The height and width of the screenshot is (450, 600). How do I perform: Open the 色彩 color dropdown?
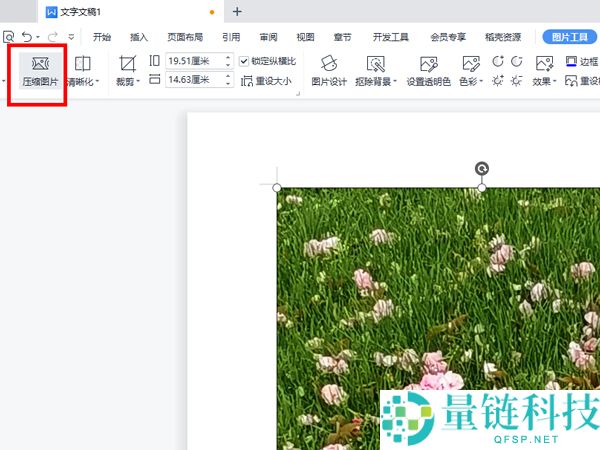(470, 82)
